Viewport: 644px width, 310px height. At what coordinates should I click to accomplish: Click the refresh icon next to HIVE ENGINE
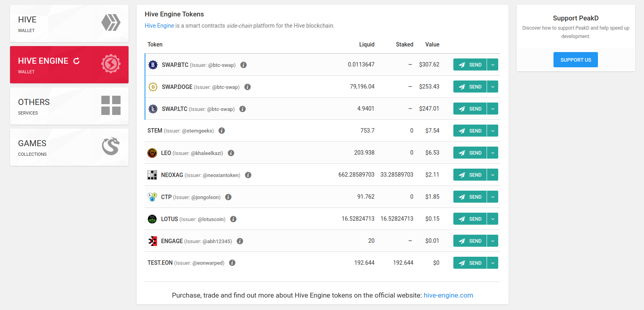tap(76, 61)
